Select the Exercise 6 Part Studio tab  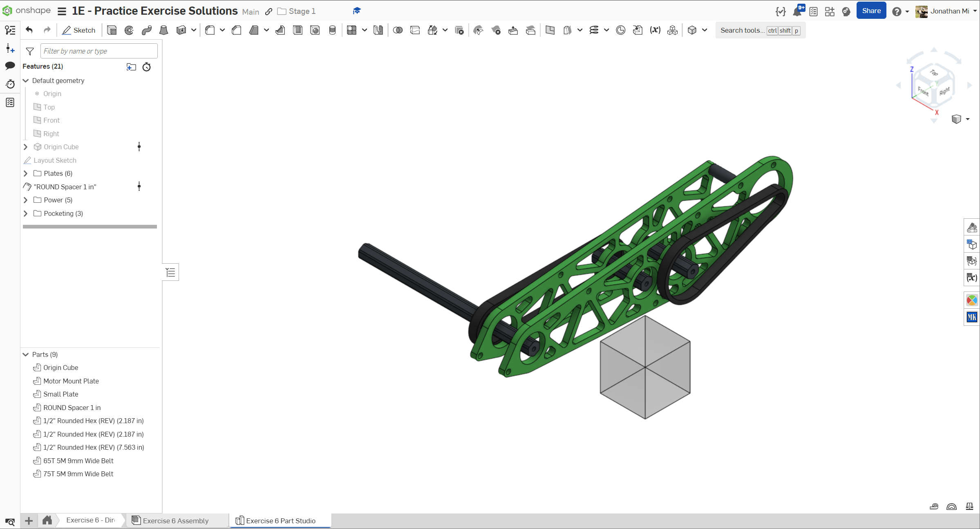click(x=281, y=520)
